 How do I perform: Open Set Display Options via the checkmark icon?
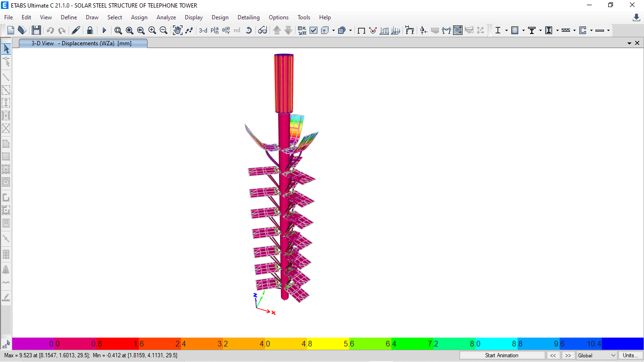(x=314, y=30)
